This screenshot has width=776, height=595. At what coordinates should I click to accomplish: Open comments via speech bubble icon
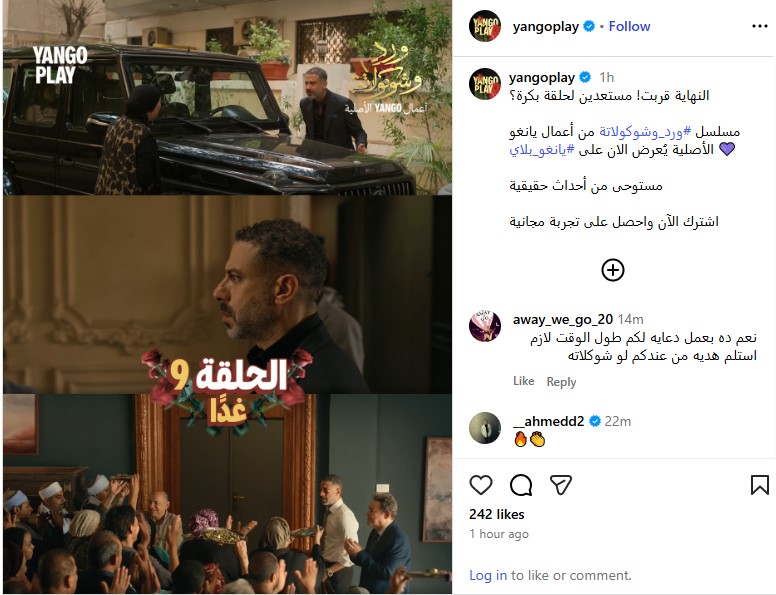pyautogui.click(x=521, y=485)
